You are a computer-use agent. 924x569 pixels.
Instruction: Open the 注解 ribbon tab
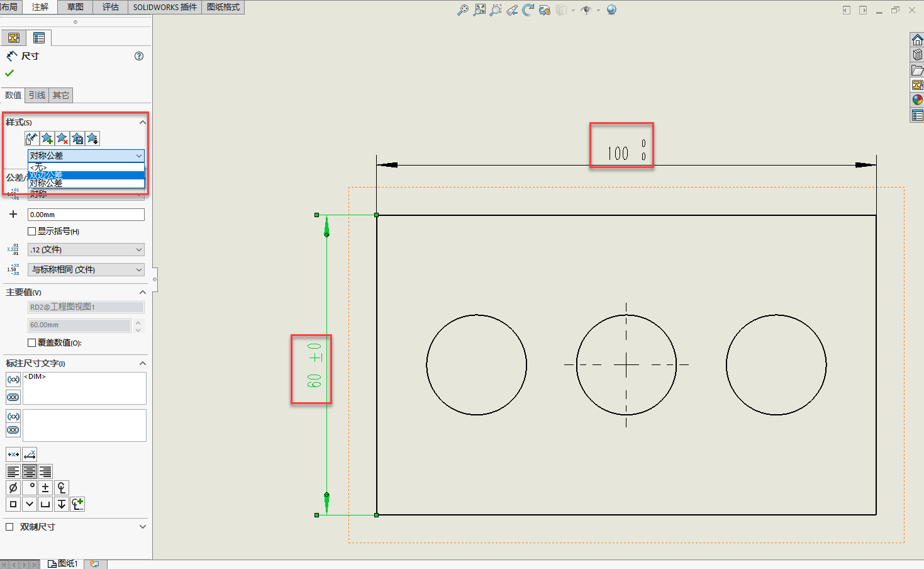pyautogui.click(x=40, y=7)
